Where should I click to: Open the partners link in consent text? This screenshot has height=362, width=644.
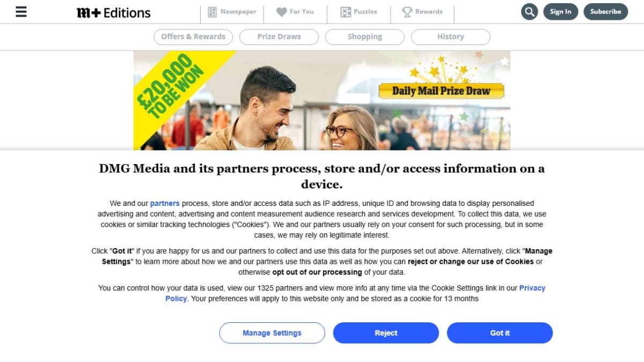point(165,203)
